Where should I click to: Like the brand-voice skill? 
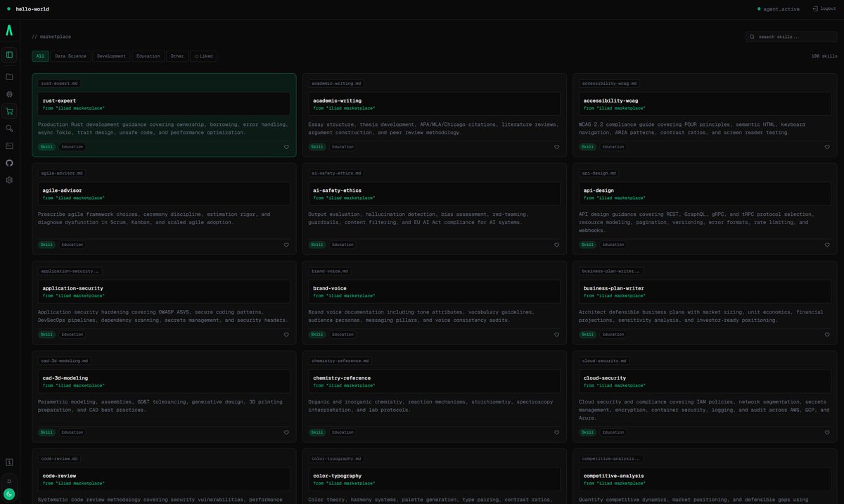tap(556, 335)
